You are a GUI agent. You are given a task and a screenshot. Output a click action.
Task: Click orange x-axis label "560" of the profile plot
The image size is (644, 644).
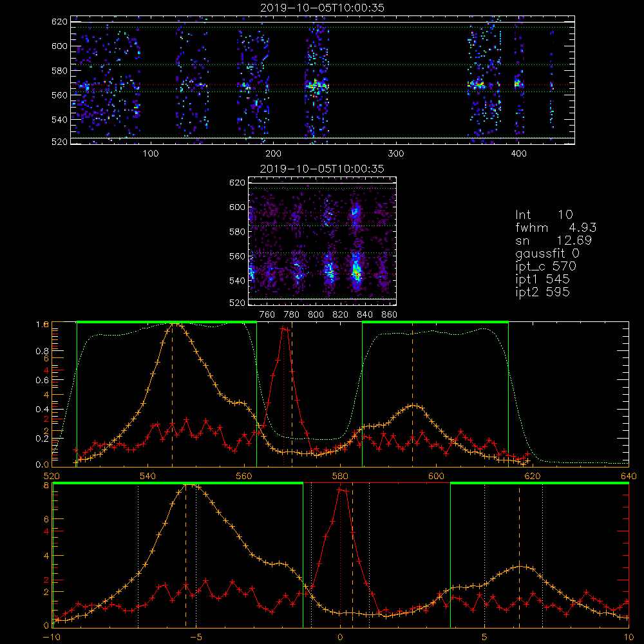[244, 476]
